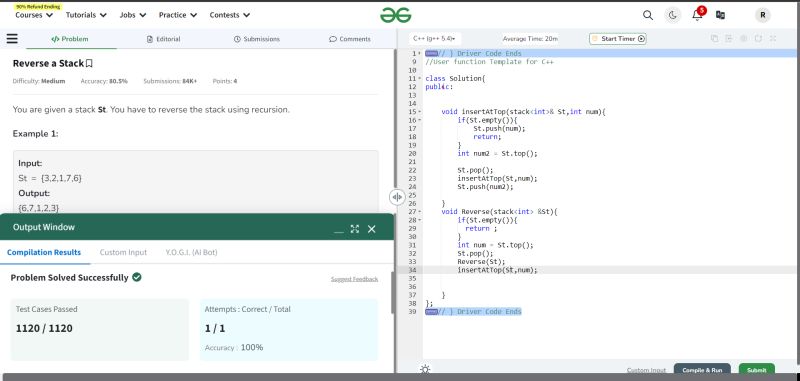Expand folded driver code at line 39

[x=431, y=312]
